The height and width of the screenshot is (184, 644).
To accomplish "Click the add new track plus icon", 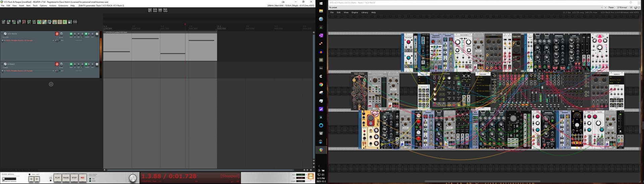I will [x=51, y=84].
